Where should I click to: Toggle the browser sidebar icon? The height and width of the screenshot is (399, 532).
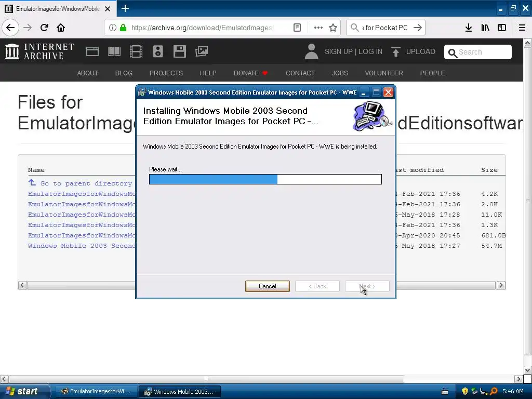502,28
